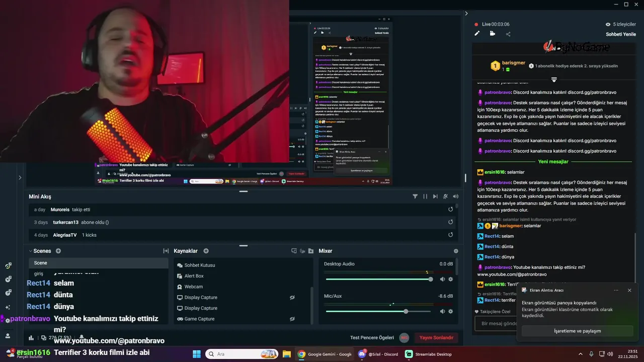Click the camera clip icon beside pencil

(492, 34)
